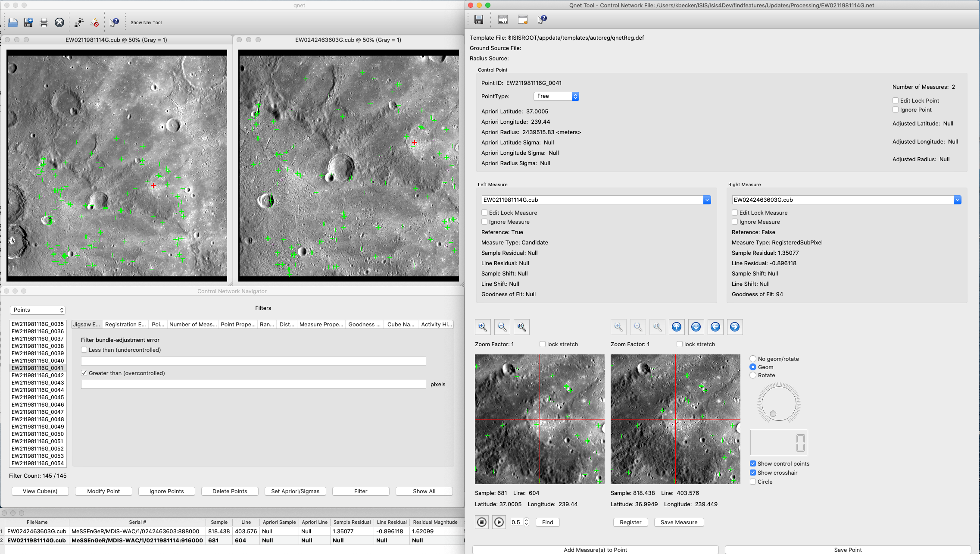Uncheck the Show crosshair option

coord(753,473)
